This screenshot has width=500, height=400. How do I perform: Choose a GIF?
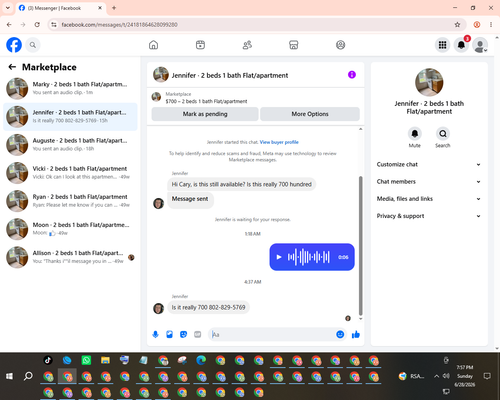pos(198,334)
